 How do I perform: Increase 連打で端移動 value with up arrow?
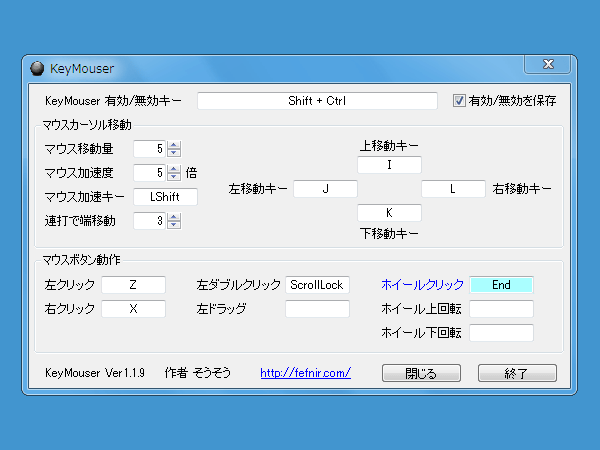pos(174,217)
